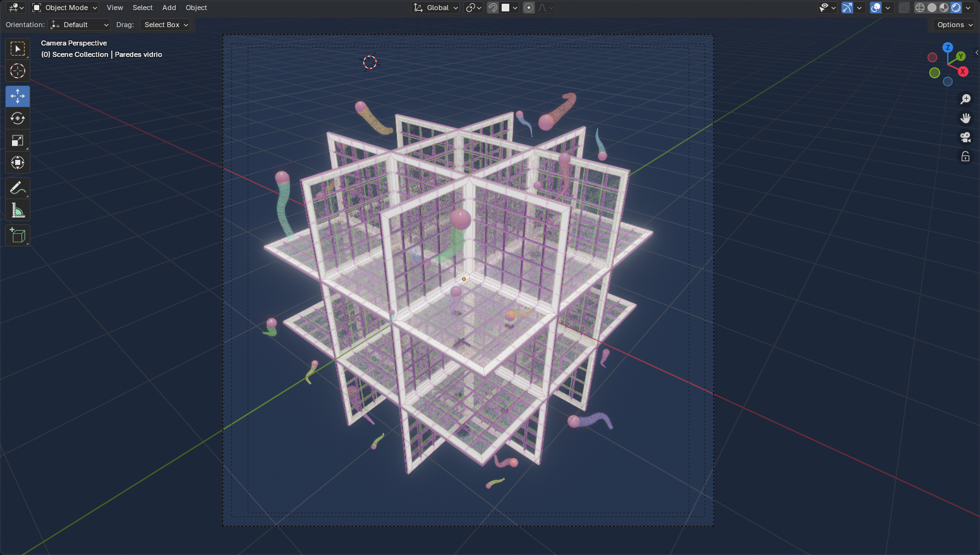The width and height of the screenshot is (980, 555).
Task: Open the Object menu
Action: coord(196,8)
